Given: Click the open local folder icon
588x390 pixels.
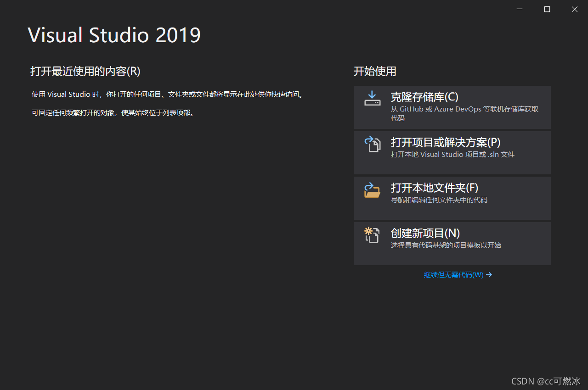Looking at the screenshot, I should 373,190.
